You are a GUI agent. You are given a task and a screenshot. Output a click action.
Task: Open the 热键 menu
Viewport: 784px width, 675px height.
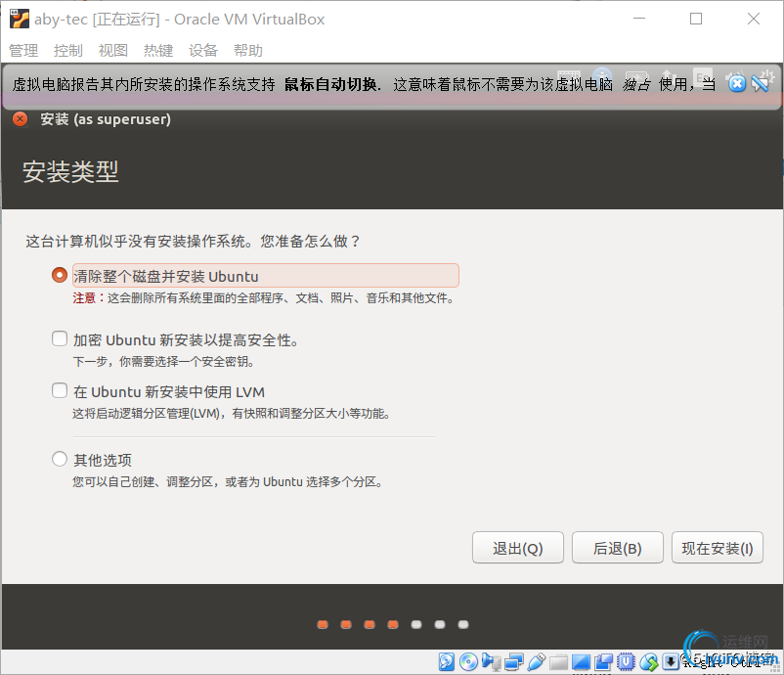[158, 51]
